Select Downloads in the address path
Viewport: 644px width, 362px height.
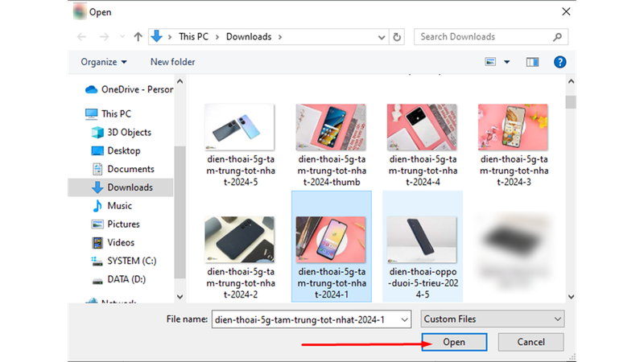(x=249, y=36)
